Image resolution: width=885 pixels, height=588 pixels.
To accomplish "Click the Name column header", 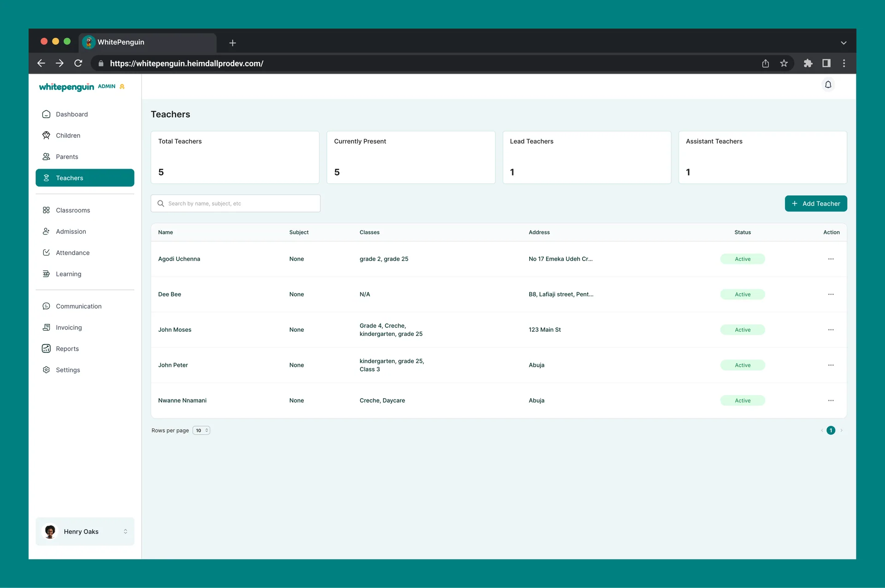I will coord(165,232).
